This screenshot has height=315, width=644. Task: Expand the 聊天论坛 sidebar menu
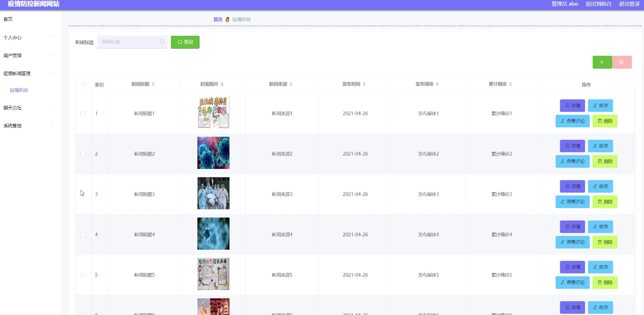(30, 108)
